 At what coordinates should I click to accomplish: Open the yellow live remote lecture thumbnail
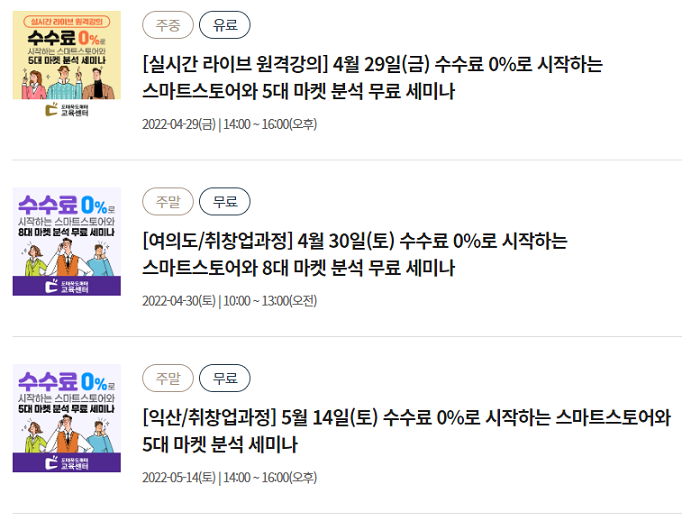click(67, 64)
